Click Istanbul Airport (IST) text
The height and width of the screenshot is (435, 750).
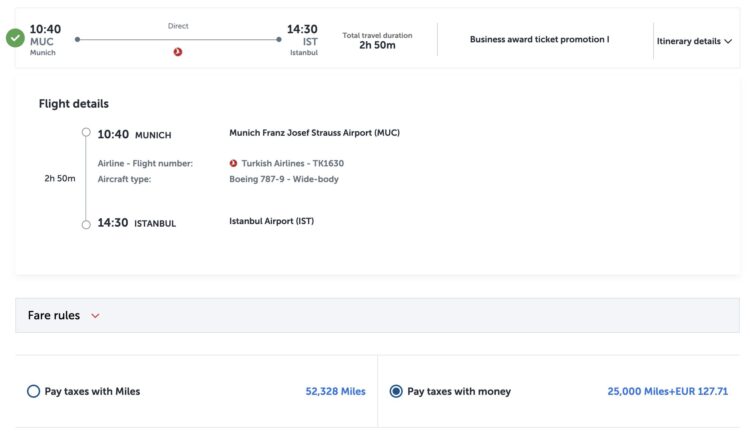point(271,221)
